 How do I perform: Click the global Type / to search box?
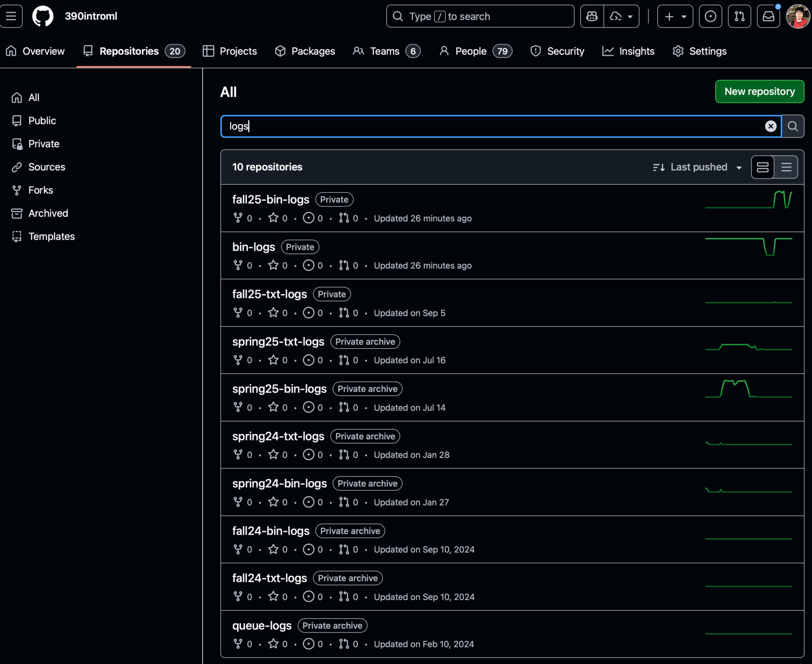point(480,16)
